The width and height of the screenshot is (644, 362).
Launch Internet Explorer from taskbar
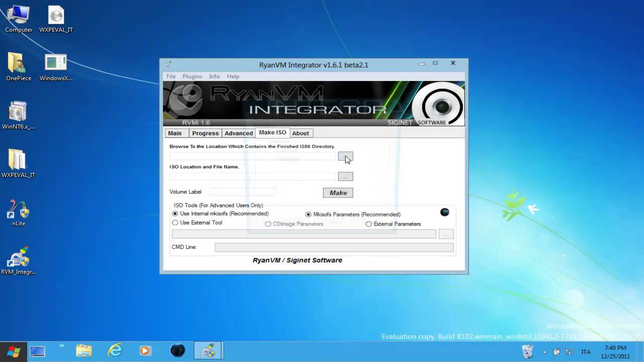(x=115, y=350)
